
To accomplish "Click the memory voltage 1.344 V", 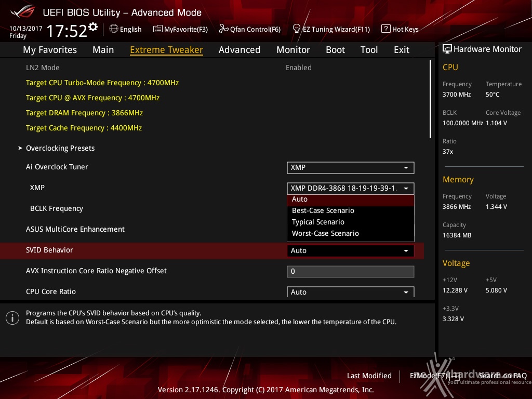I will coord(496,206).
